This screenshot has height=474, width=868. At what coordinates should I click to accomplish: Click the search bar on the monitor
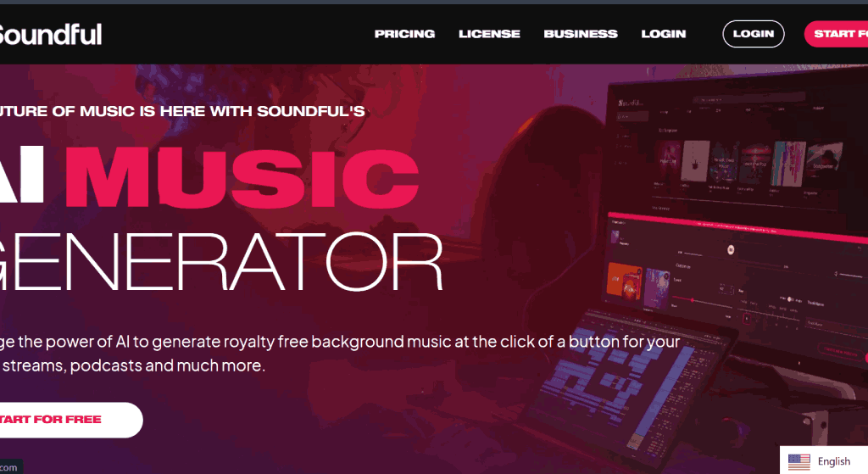pyautogui.click(x=748, y=99)
